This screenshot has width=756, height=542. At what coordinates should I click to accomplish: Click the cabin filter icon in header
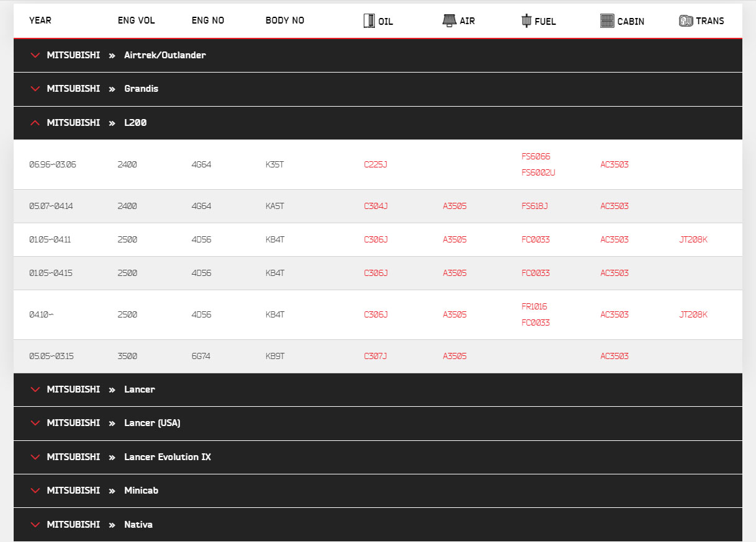coord(607,20)
